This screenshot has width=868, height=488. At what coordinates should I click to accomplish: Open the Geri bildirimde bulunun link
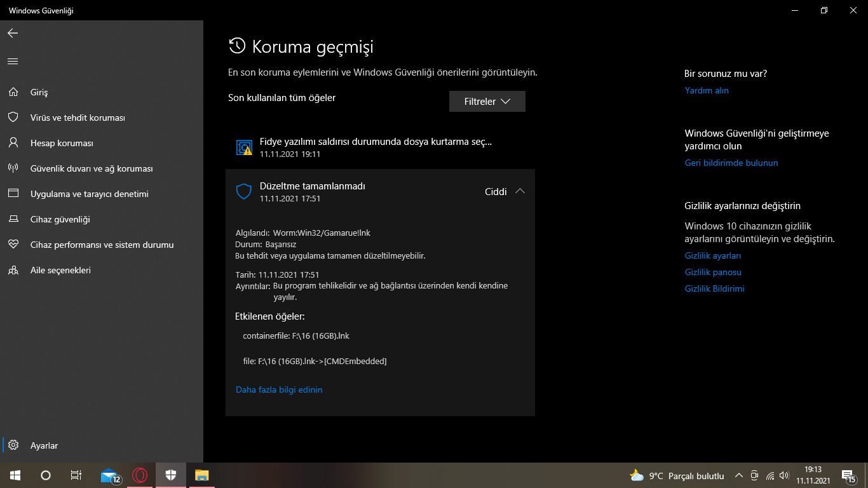(731, 163)
